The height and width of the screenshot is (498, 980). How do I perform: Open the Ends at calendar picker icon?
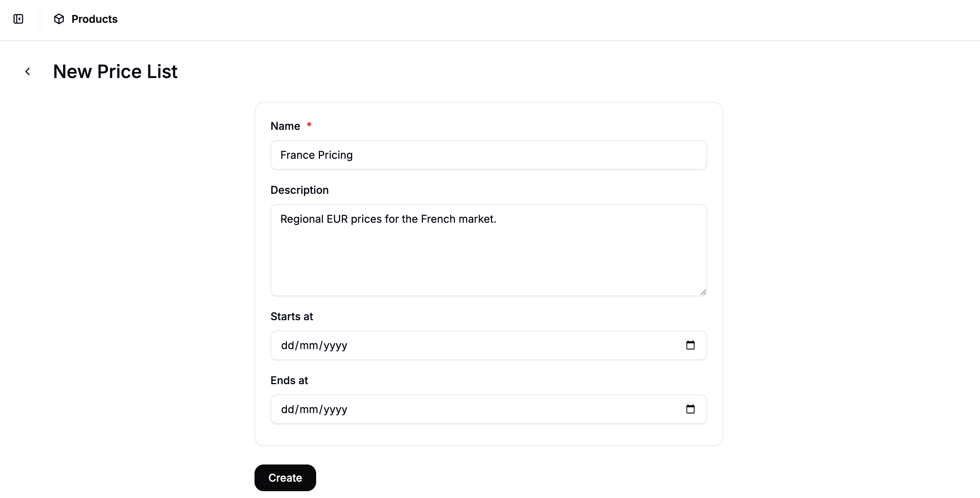pos(690,409)
